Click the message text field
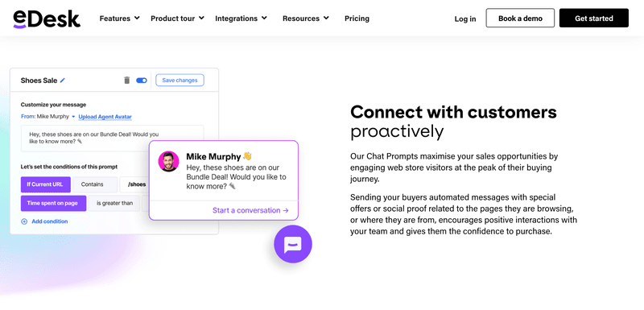 (113, 138)
